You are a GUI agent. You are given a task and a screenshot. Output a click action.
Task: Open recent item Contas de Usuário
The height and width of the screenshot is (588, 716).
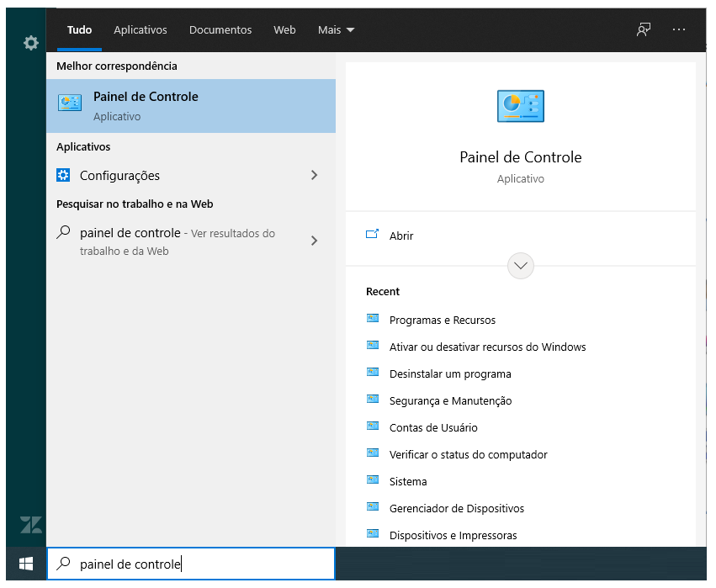pos(433,428)
